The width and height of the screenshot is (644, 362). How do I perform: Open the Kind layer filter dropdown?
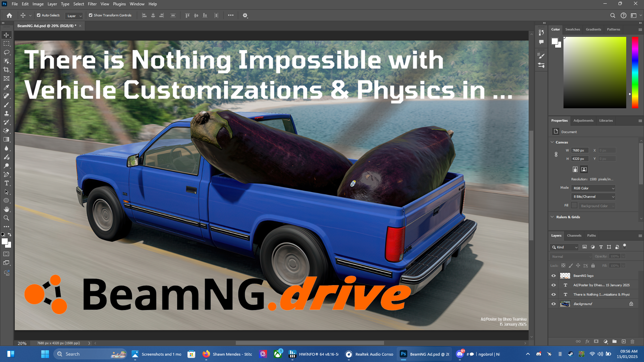[x=564, y=247]
